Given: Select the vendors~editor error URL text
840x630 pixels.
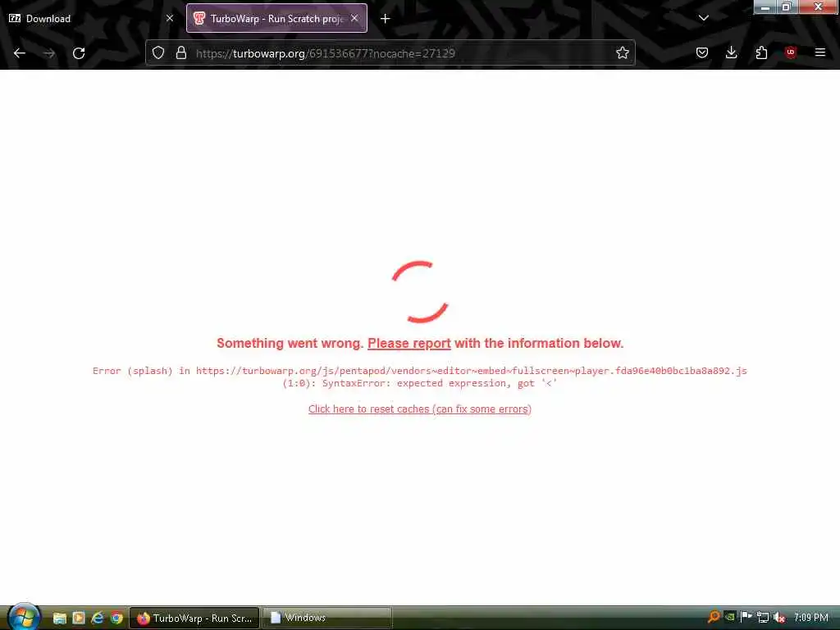Looking at the screenshot, I should coord(472,371).
